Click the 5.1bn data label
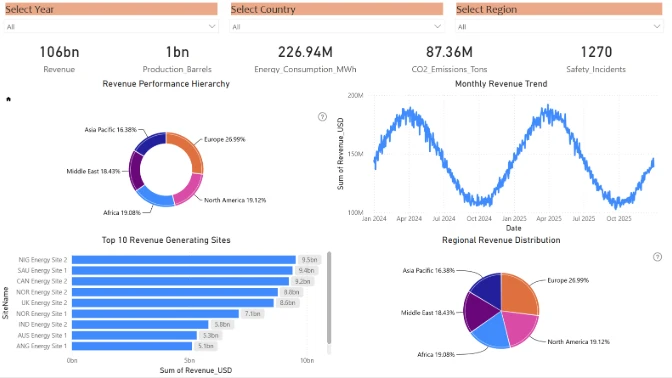This screenshot has height=378, width=672. coord(206,346)
